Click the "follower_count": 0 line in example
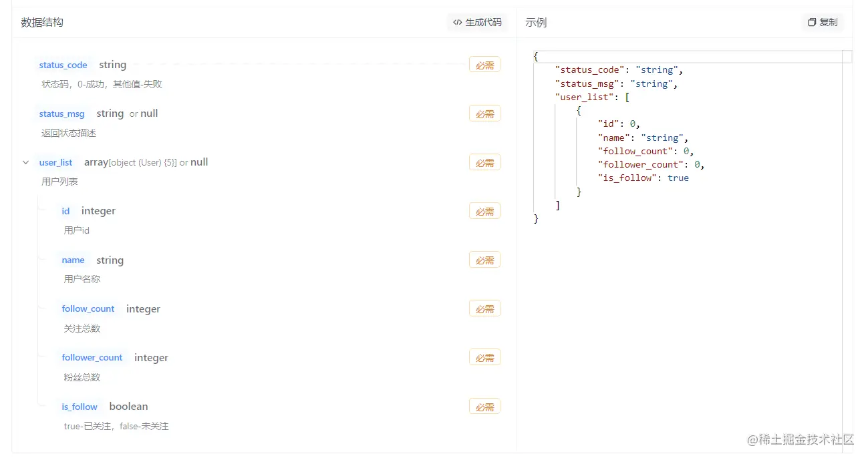This screenshot has height=460, width=868. [x=652, y=164]
